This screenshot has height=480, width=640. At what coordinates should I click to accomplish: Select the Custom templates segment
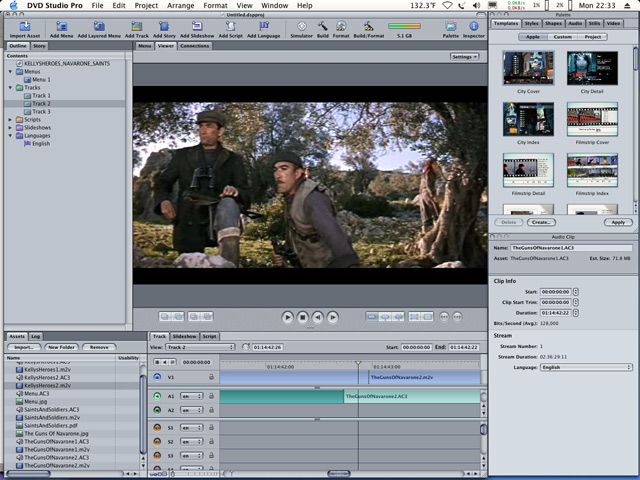coord(562,37)
